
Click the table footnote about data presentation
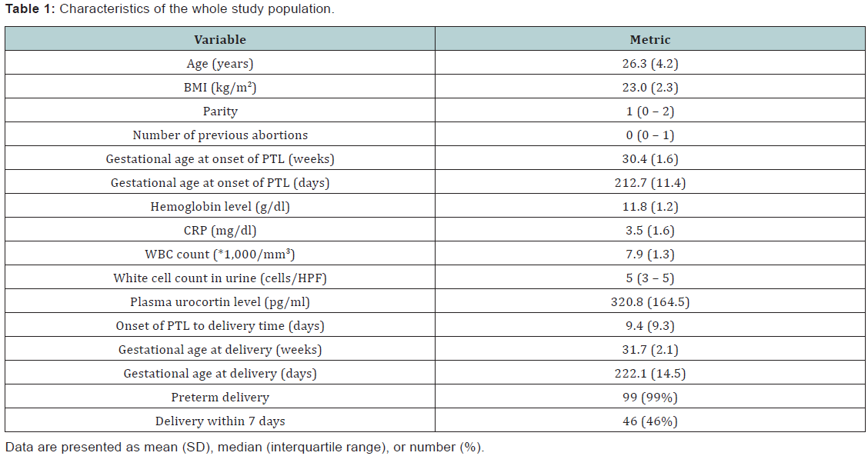[x=245, y=447]
